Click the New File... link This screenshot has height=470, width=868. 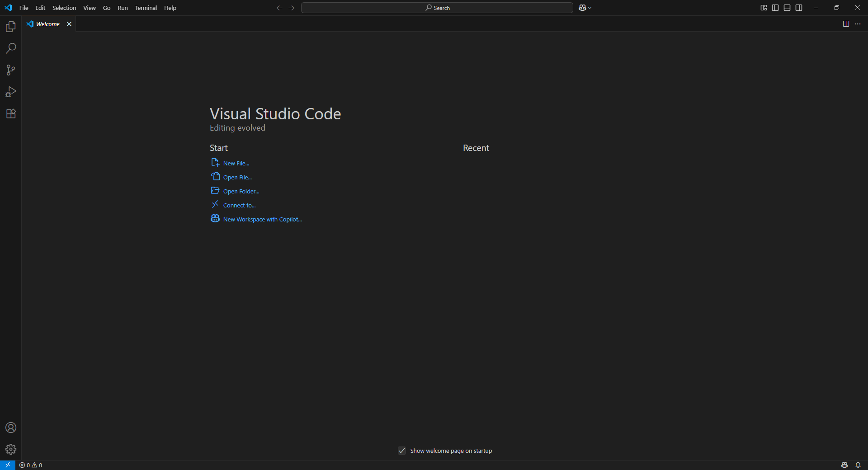(230, 163)
